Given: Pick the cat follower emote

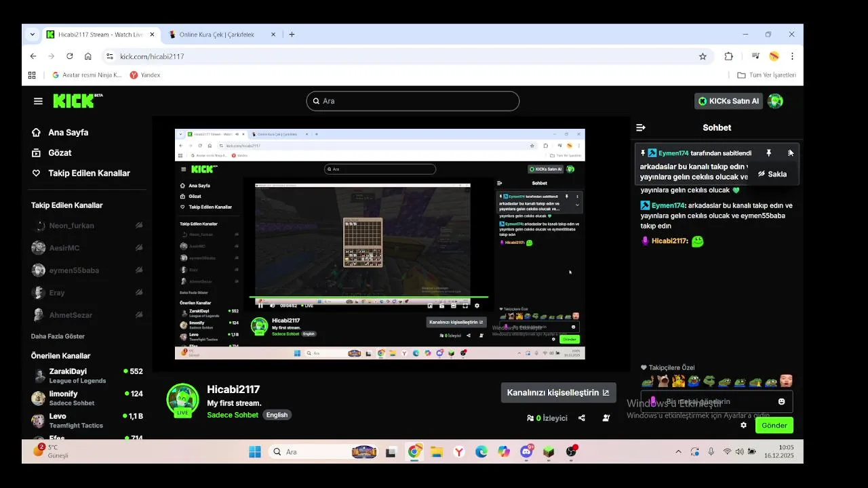Looking at the screenshot, I should 663,382.
